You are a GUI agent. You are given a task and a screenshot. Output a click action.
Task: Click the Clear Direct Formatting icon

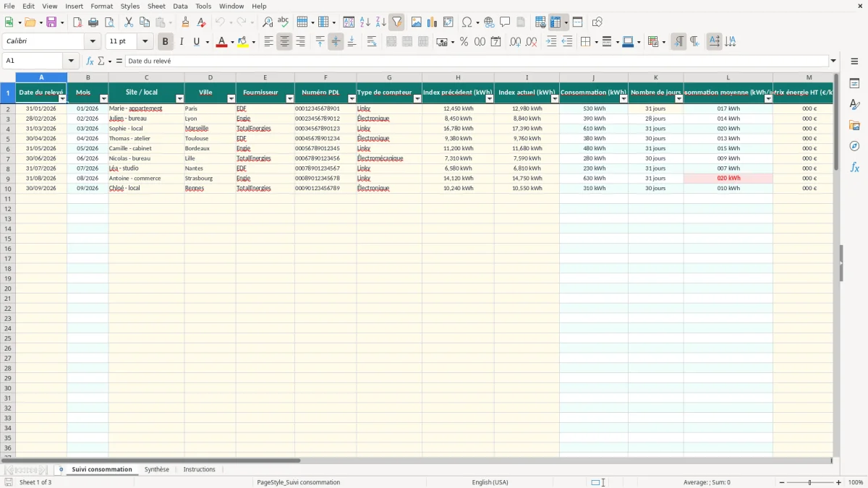pyautogui.click(x=202, y=22)
